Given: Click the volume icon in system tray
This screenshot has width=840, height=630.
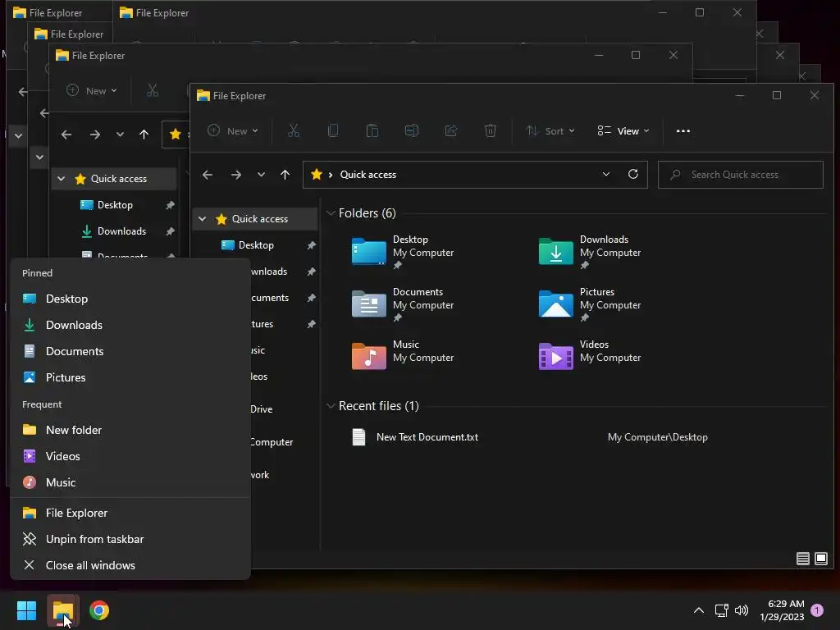Looking at the screenshot, I should [742, 610].
